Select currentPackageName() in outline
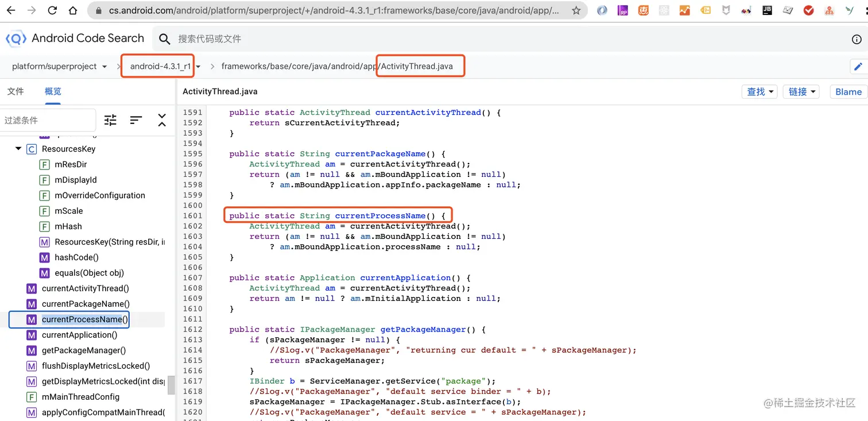Screen dimensions: 868x421 [86, 304]
